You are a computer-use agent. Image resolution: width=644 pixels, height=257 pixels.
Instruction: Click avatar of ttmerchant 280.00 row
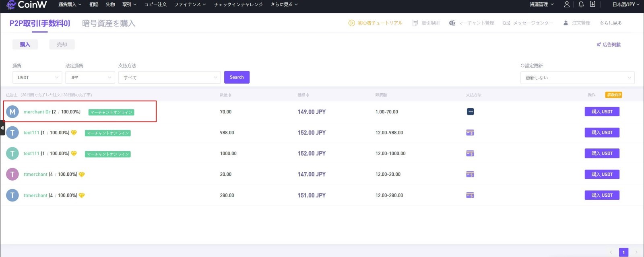pos(12,195)
